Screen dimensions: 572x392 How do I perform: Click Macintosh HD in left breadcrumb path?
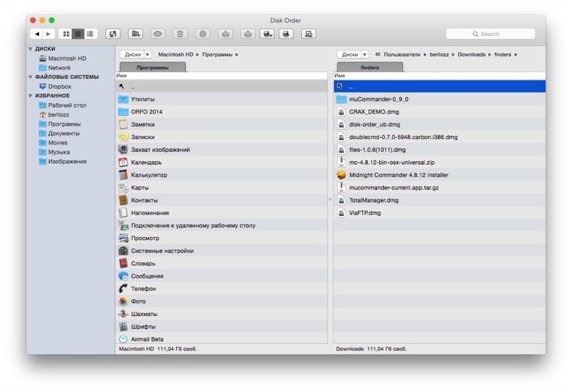175,55
